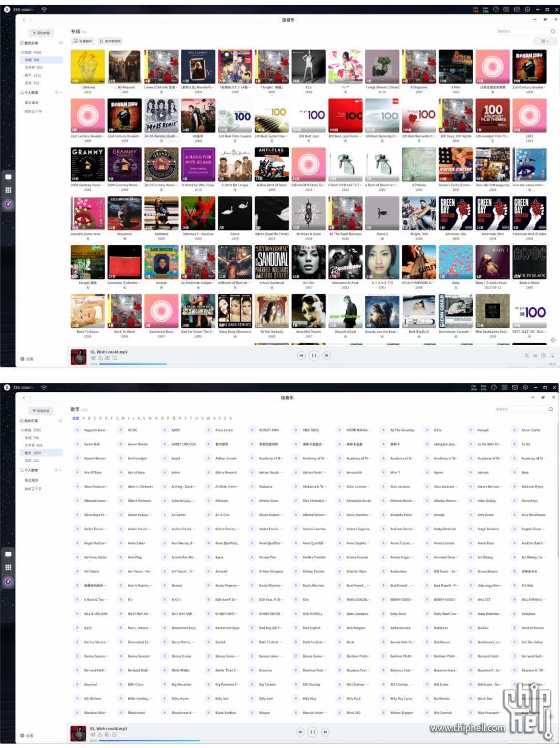
Task: Open the performance gauge icon in the upper top bar
Action: [496, 9]
